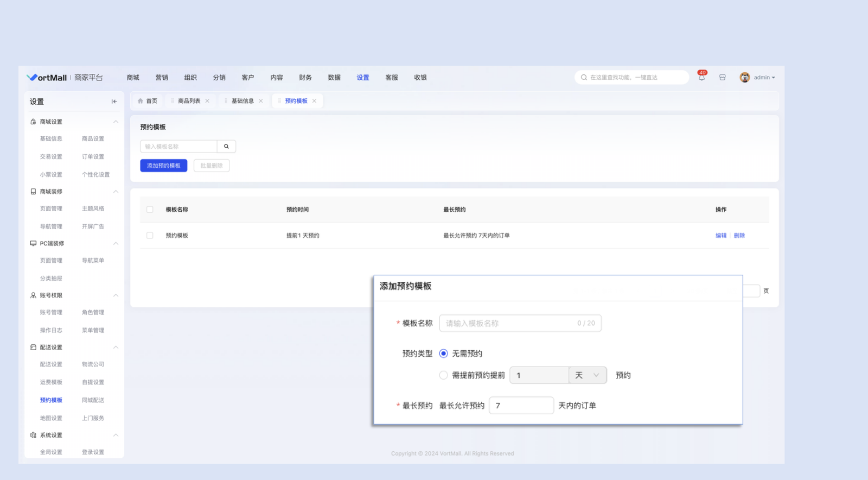Viewport: 868px width, 480px height.
Task: Collapse the 配送设置 group chevron
Action: (116, 347)
